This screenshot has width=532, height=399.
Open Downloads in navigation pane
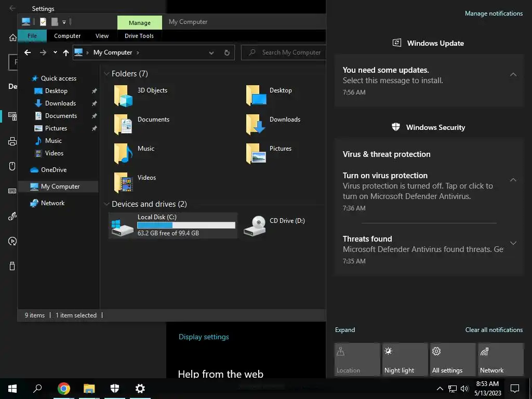[60, 103]
